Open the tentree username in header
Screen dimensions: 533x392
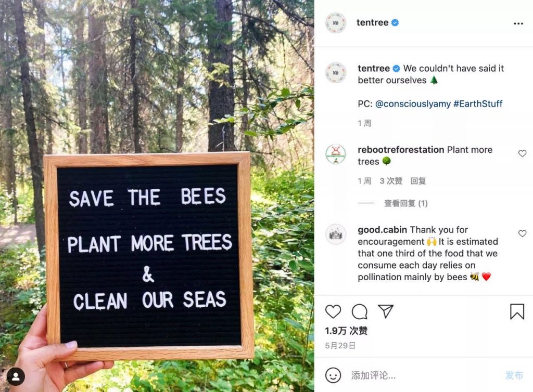[x=372, y=23]
